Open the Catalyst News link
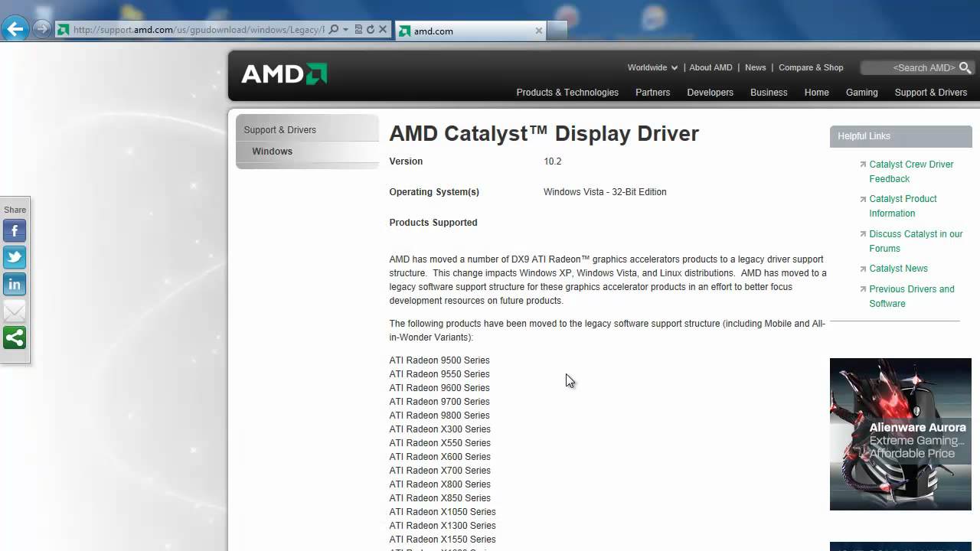The width and height of the screenshot is (980, 551). pyautogui.click(x=898, y=269)
